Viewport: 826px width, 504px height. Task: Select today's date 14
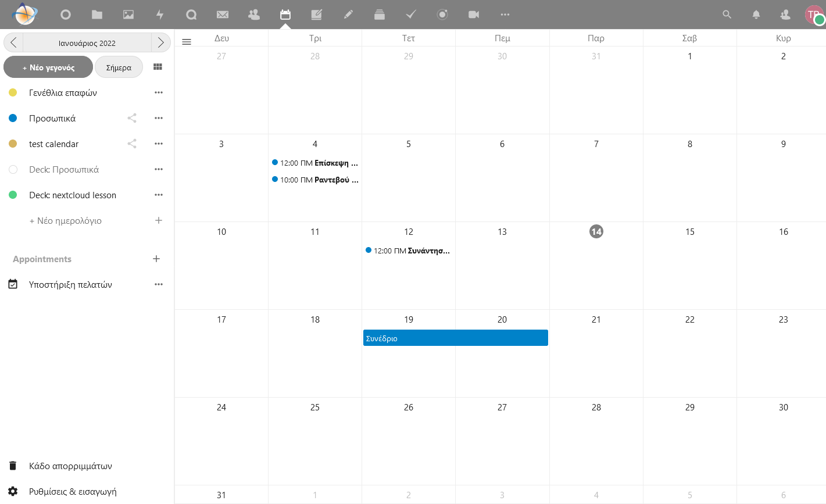[596, 231]
